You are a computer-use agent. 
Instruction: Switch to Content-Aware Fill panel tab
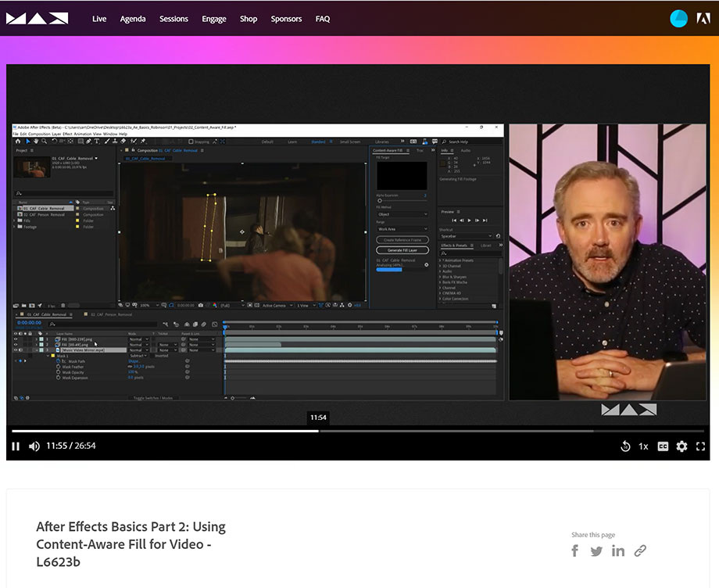coord(388,150)
